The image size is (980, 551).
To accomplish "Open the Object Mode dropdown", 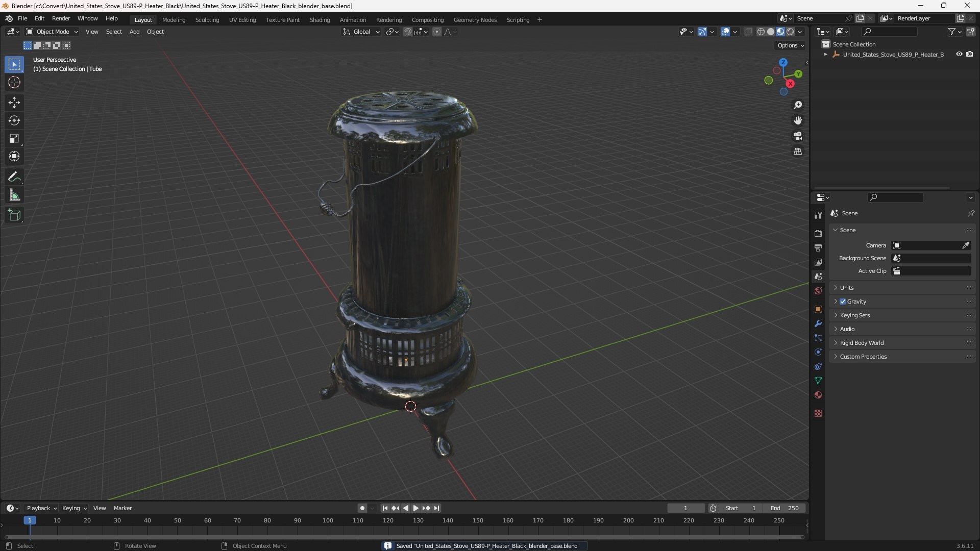I will pos(53,32).
